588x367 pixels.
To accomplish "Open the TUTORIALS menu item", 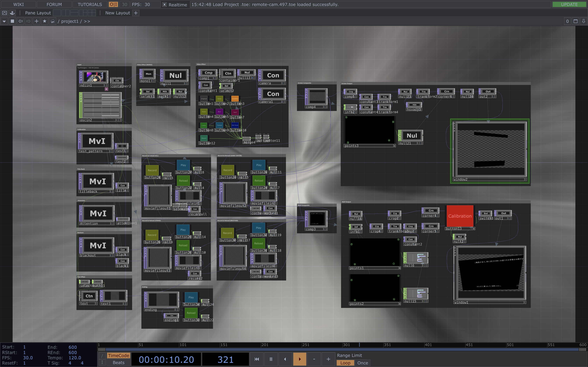I will (90, 5).
